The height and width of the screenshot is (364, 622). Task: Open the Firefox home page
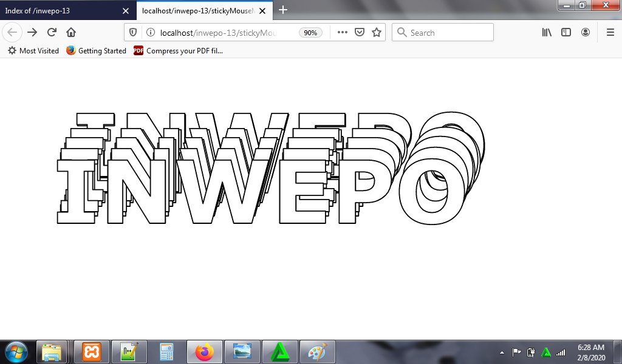tap(71, 32)
